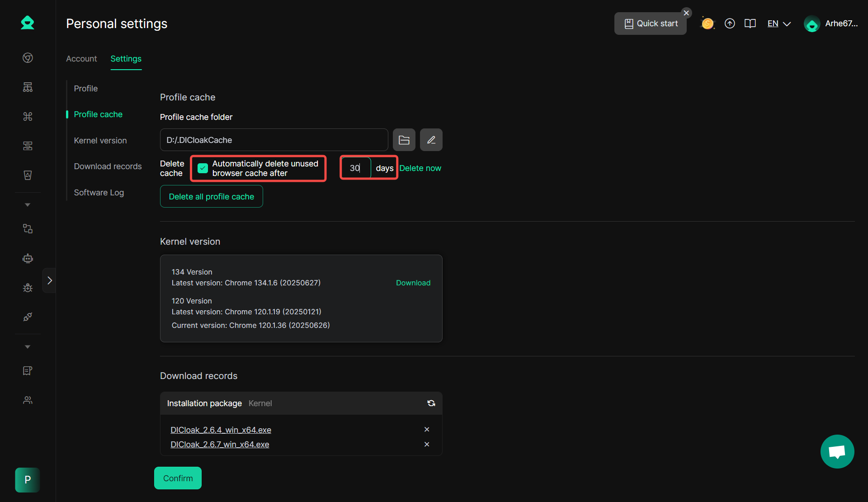Image resolution: width=868 pixels, height=502 pixels.
Task: Click the 'Profile cache folder' label
Action: click(196, 117)
